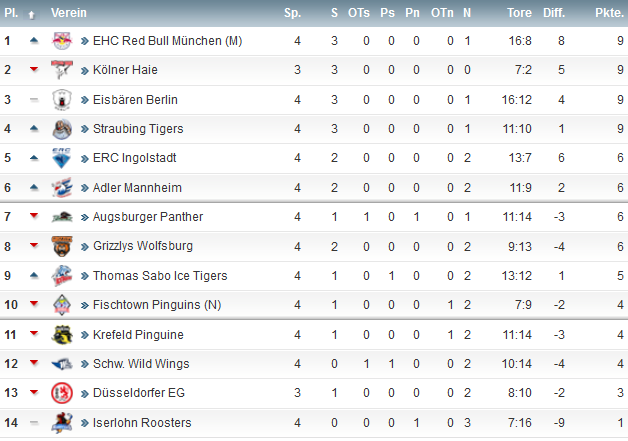628x441 pixels.
Task: Click the Krefeld Pinguine logo
Action: (62, 334)
